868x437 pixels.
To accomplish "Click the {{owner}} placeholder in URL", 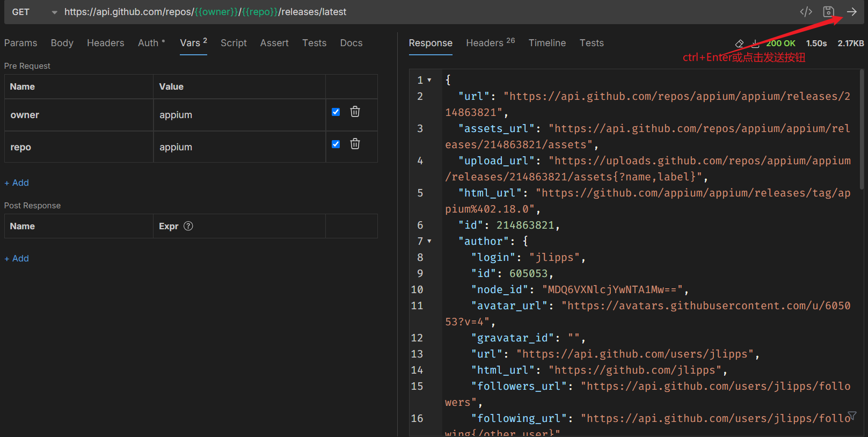I will click(216, 12).
